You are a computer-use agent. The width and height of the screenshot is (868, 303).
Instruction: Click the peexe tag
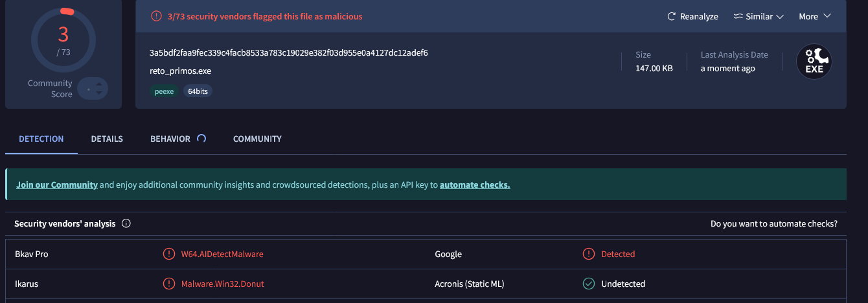pyautogui.click(x=164, y=91)
